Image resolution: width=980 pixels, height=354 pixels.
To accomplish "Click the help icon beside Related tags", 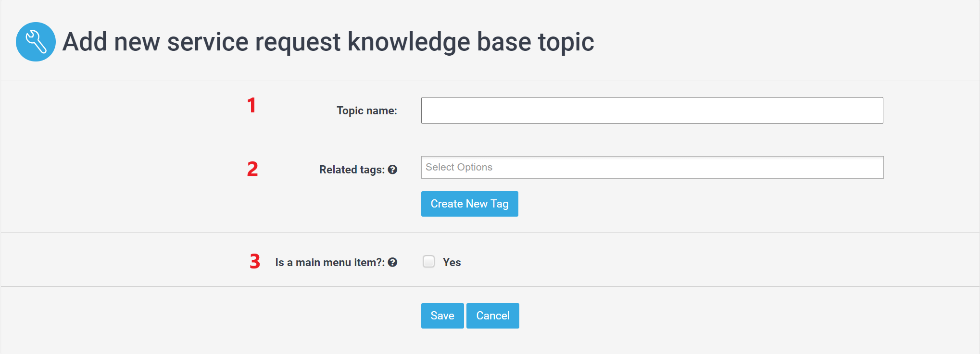I will click(392, 170).
